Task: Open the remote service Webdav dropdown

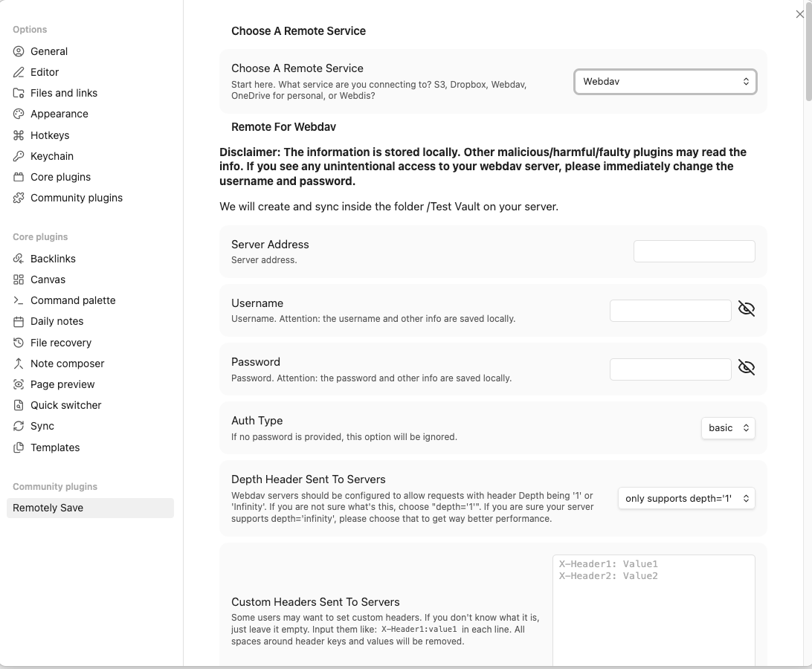Action: [x=666, y=81]
